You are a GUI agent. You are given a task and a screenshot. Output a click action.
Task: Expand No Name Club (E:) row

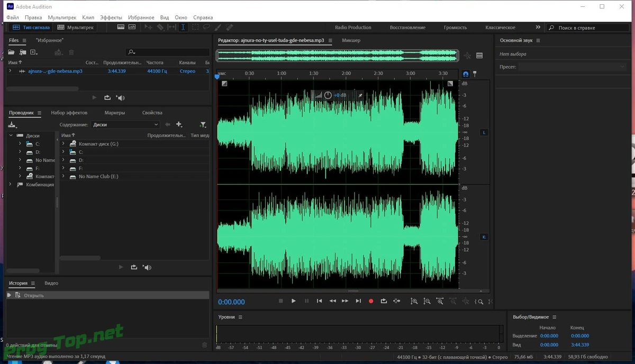63,176
